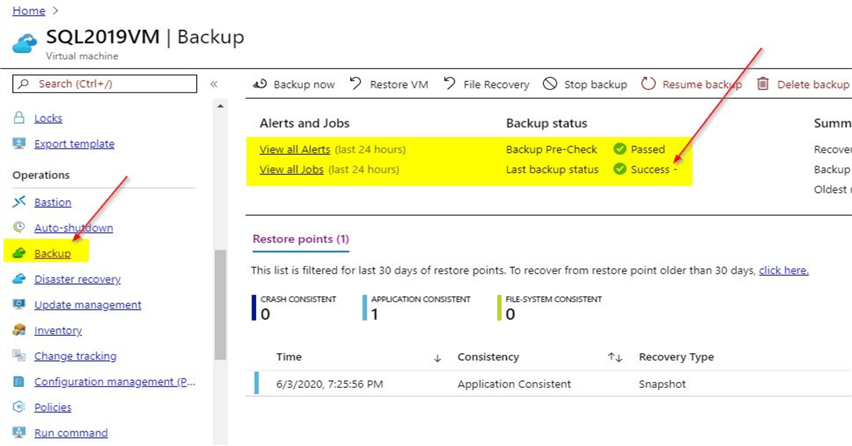Viewport: 852px width, 446px height.
Task: Open Policies link
Action: (52, 407)
